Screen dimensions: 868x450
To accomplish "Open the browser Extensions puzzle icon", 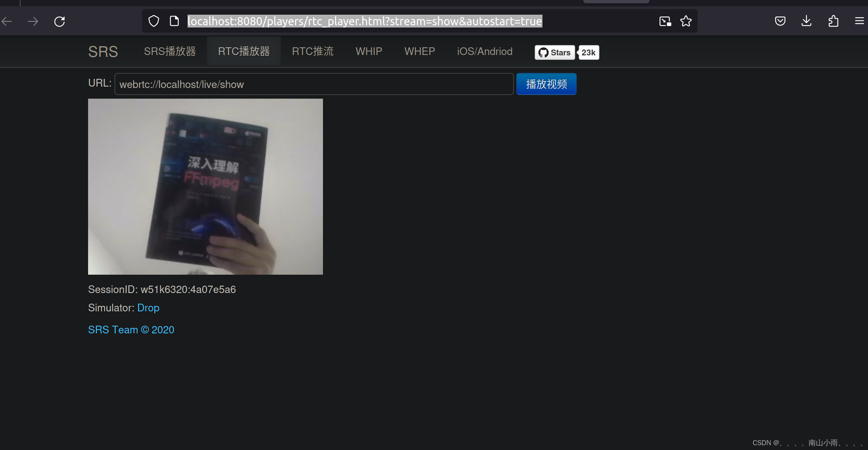I will click(833, 21).
